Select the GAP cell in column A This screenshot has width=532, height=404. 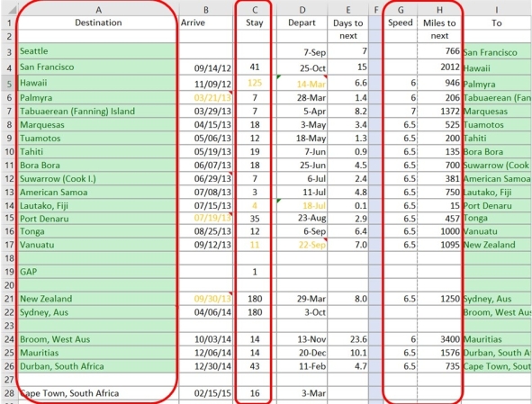[98, 272]
